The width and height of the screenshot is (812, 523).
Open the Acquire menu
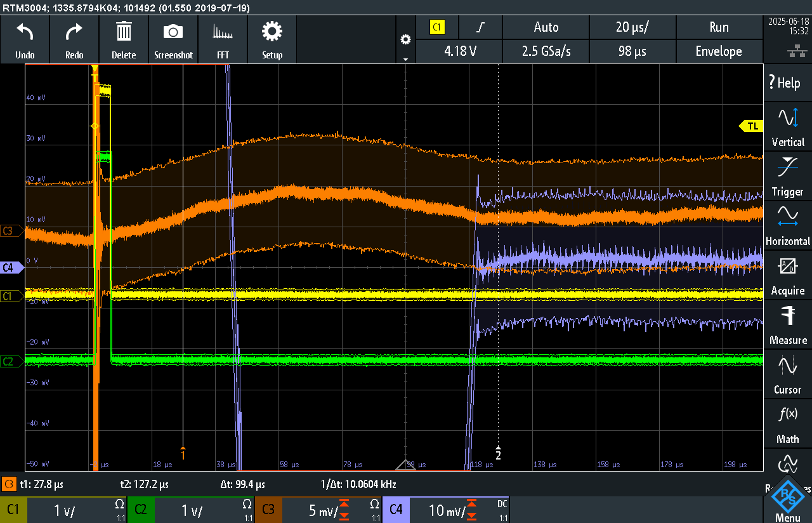point(788,275)
